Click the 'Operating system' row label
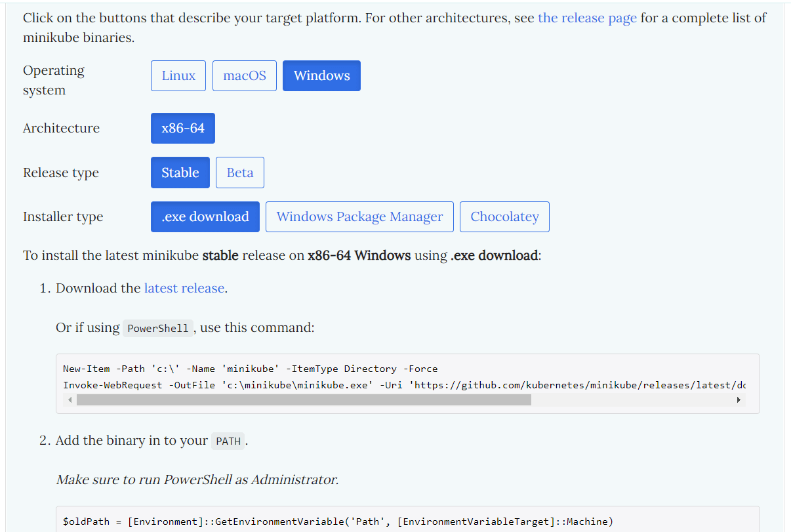Image resolution: width=791 pixels, height=532 pixels. pos(54,80)
